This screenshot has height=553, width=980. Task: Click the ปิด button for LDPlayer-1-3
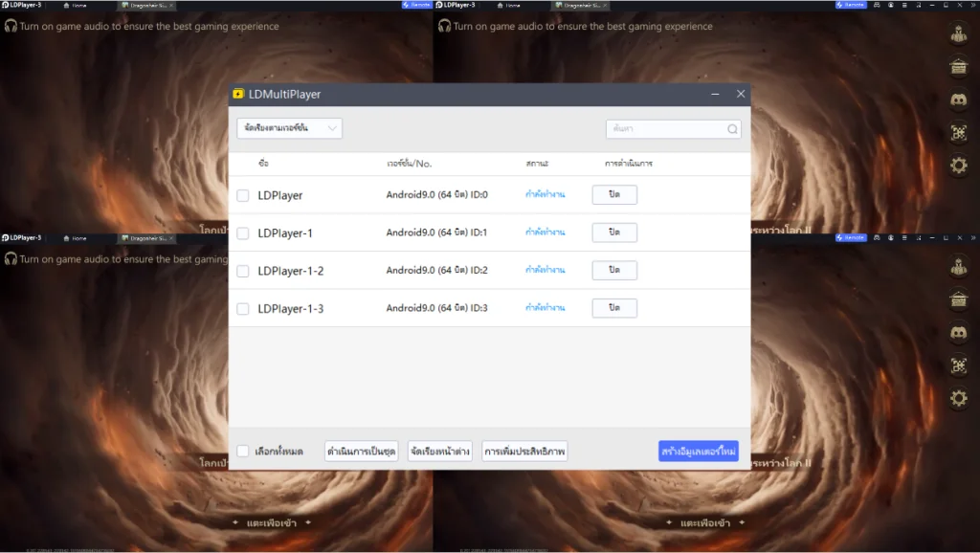click(x=614, y=307)
